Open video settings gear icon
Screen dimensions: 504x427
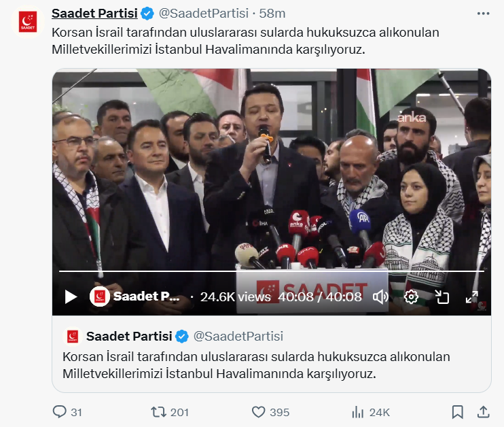(411, 296)
